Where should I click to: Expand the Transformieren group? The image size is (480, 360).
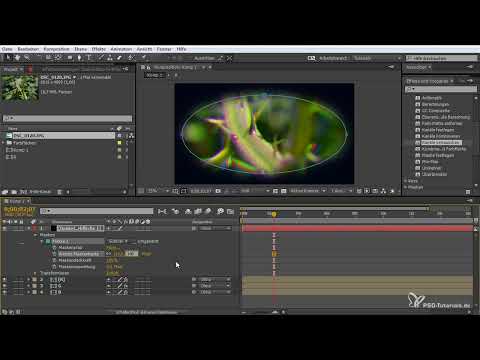pos(35,273)
